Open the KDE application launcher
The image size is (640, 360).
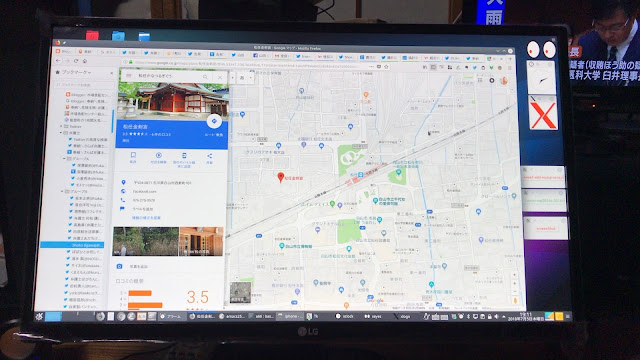tap(39, 316)
